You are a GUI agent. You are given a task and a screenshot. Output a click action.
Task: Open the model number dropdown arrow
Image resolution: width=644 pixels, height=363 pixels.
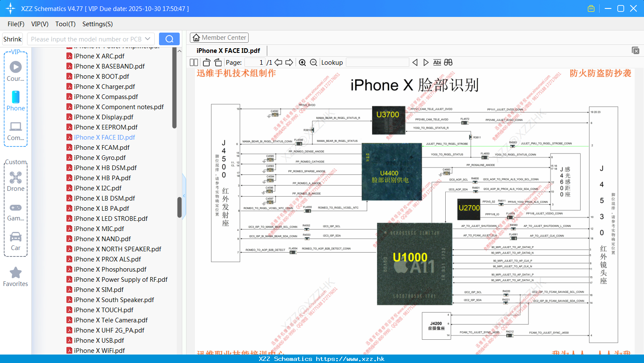click(x=148, y=39)
